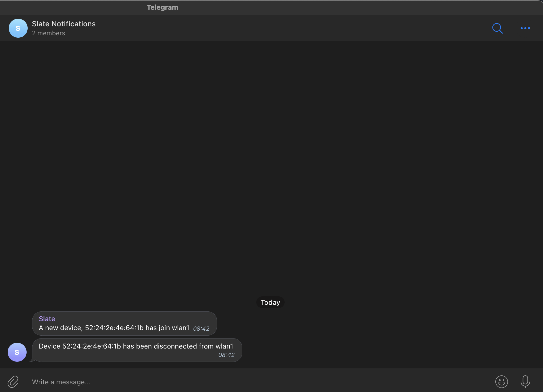Click the Slate sender name
This screenshot has height=392, width=543.
tap(47, 319)
